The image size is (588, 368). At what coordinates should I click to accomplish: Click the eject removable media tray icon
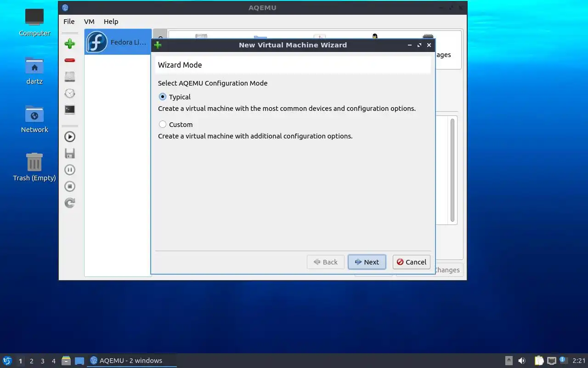click(x=509, y=361)
